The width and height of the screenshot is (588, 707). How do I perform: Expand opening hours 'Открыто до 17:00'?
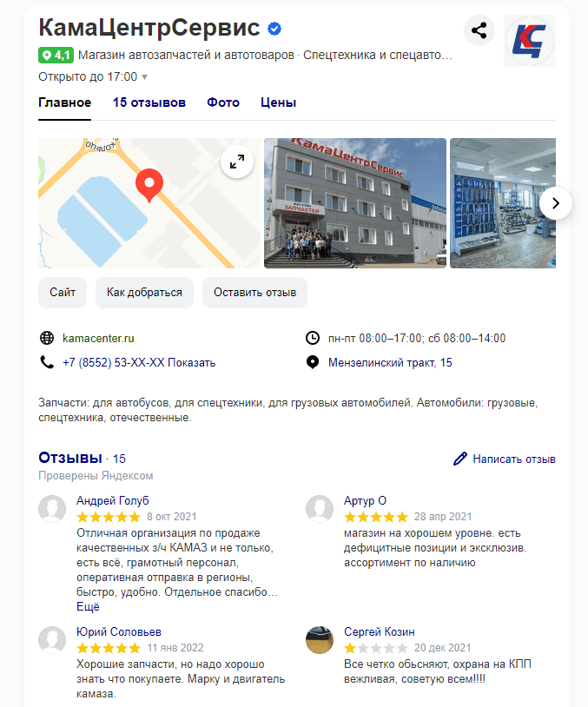[93, 76]
